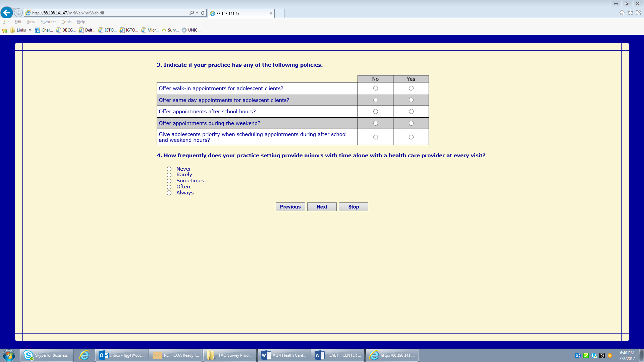Viewport: 644px width, 362px height.
Task: Open the browser Tools gear icon
Action: click(639, 13)
